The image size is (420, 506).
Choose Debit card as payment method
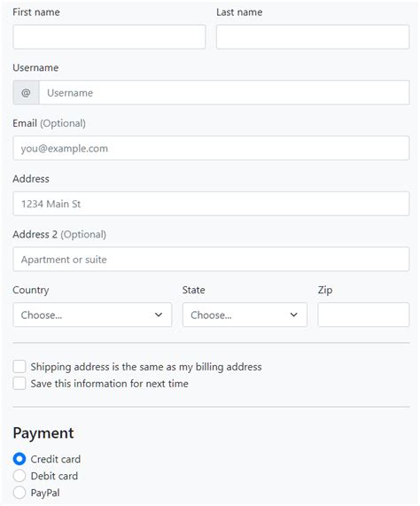click(19, 476)
